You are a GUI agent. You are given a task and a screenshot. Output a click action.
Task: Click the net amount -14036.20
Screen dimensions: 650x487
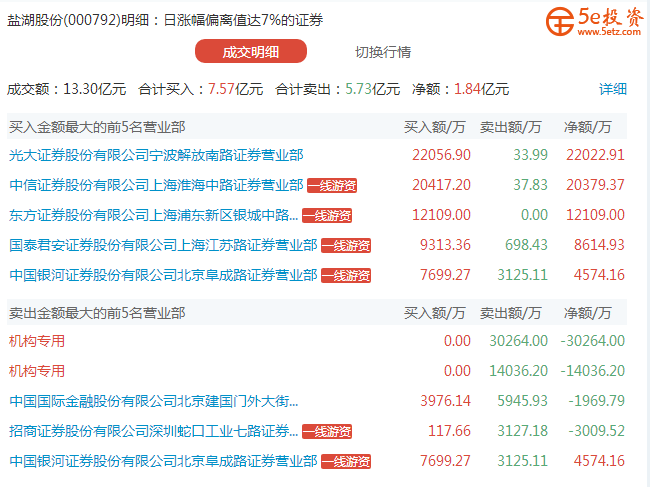pos(593,371)
